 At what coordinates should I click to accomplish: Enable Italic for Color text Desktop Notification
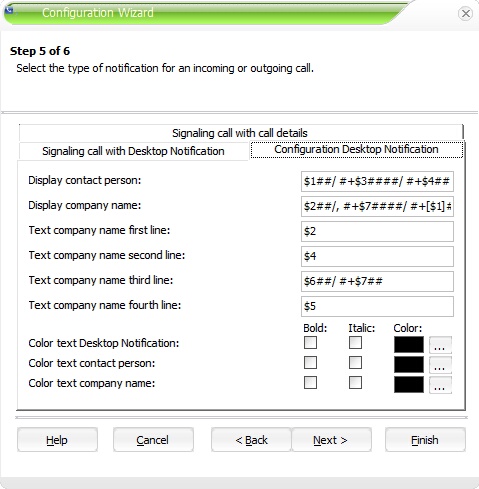tap(355, 343)
